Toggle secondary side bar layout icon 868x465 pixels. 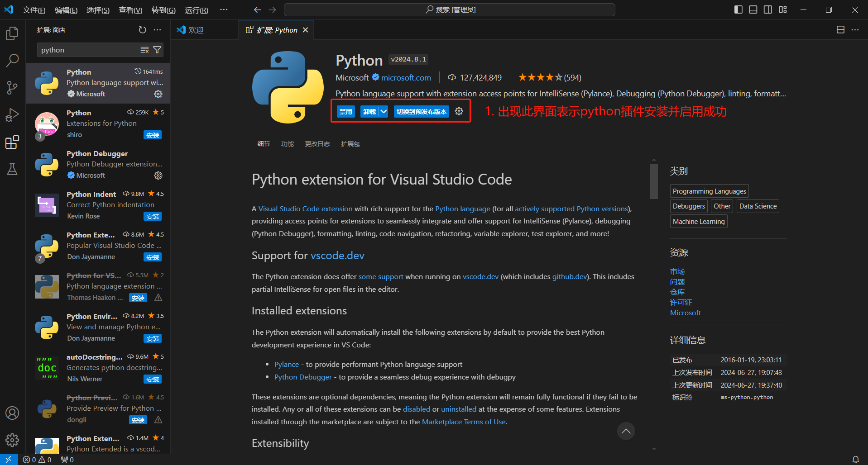768,9
